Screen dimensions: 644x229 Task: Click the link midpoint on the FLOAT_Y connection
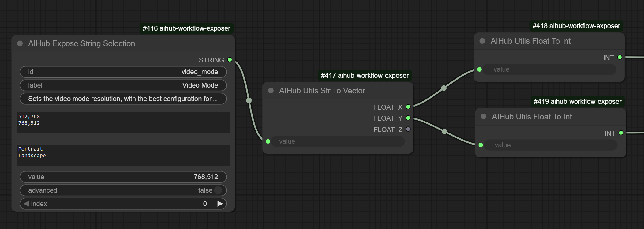click(x=444, y=132)
